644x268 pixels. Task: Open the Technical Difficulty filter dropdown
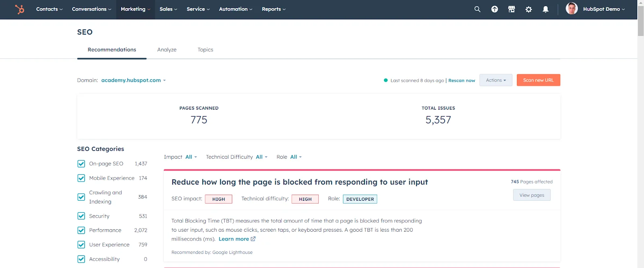261,157
